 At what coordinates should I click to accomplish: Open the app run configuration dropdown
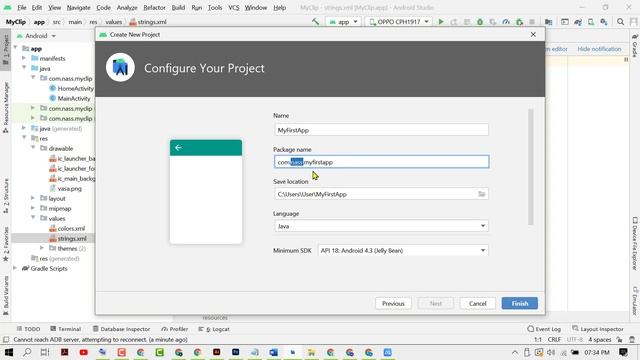tap(344, 22)
